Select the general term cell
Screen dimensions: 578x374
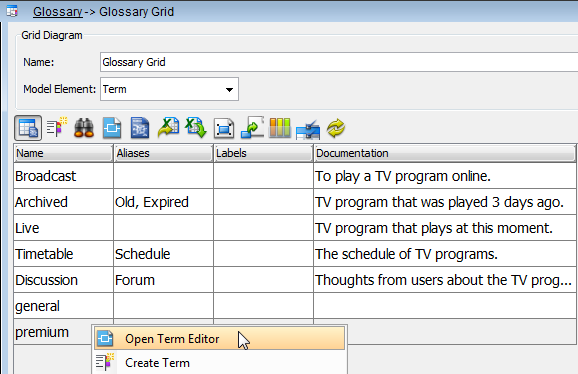[x=63, y=306]
